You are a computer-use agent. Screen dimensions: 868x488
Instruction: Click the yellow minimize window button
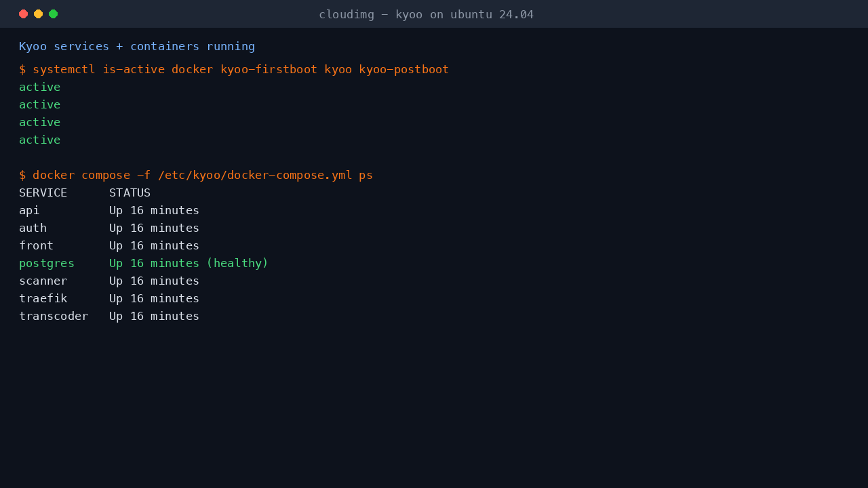point(39,14)
